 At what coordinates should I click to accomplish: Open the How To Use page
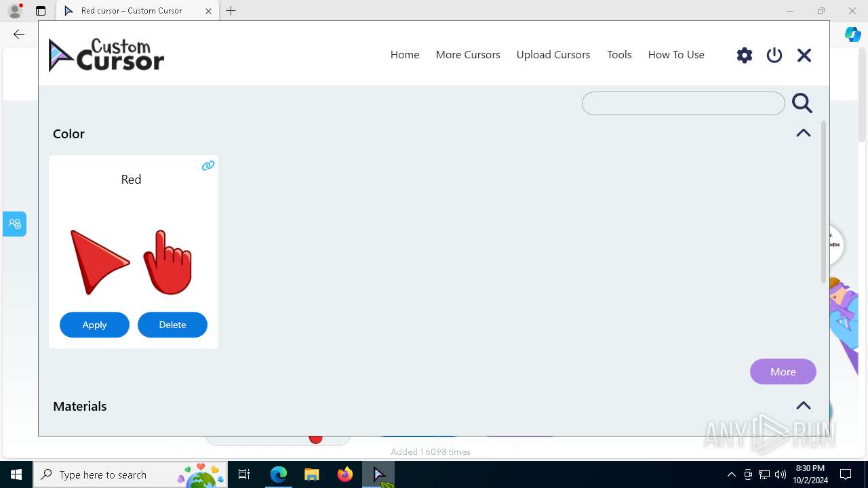point(676,54)
